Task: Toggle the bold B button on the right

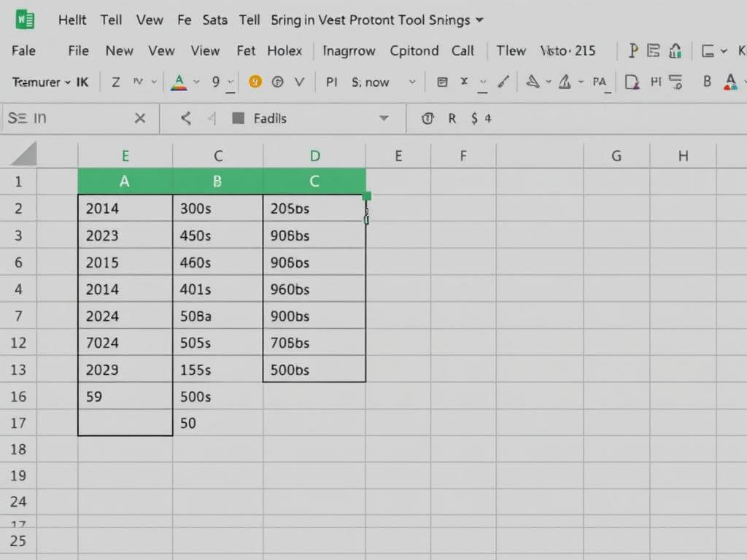Action: 707,82
